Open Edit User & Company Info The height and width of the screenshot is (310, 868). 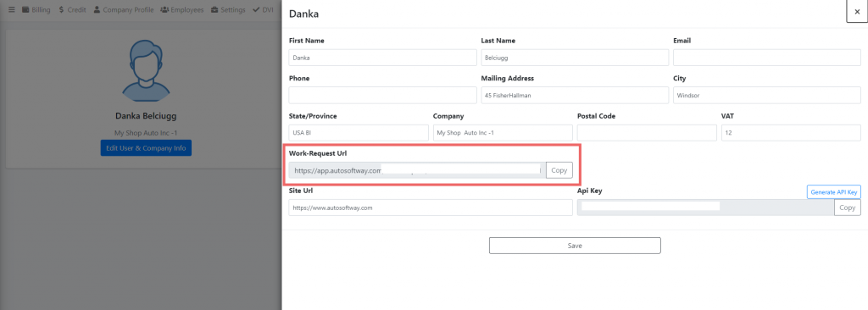(146, 148)
